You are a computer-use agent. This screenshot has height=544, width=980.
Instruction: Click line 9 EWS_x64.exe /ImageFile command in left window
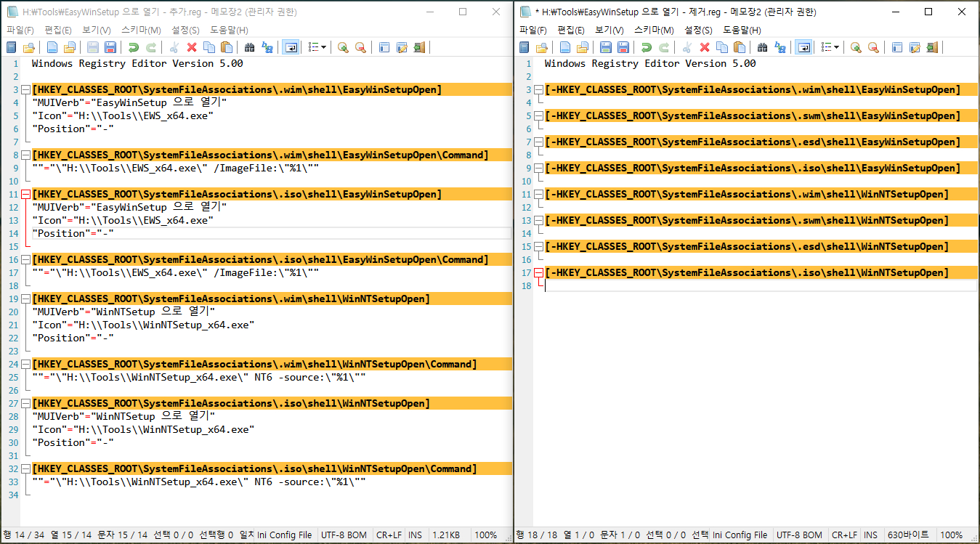tap(175, 168)
